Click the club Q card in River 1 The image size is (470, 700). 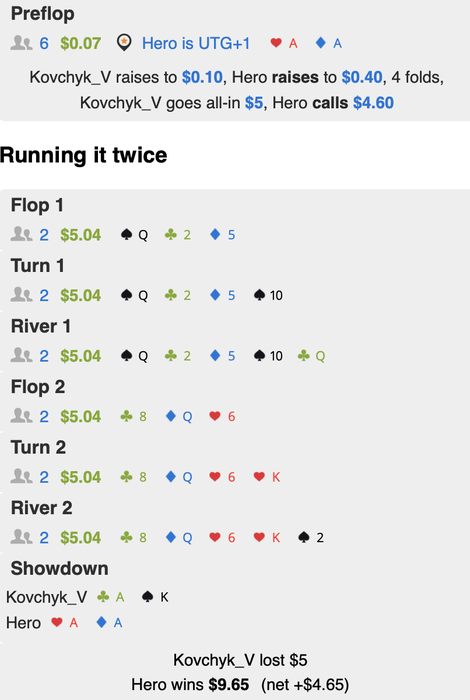coord(312,356)
